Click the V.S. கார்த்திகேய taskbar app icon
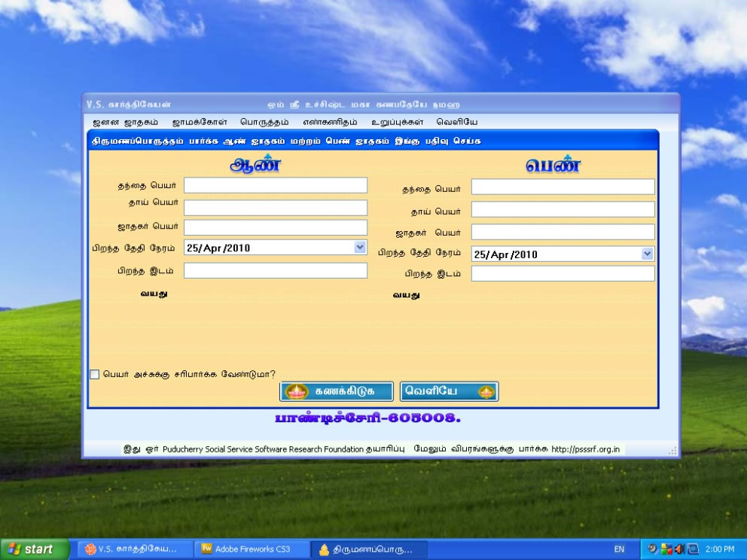Viewport: 747px width, 560px height. [90, 549]
